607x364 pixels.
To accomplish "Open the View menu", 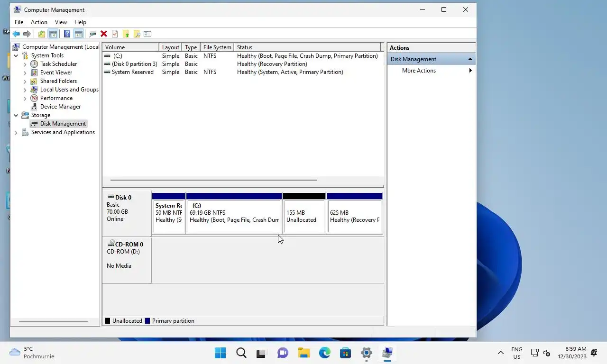I will click(x=61, y=22).
